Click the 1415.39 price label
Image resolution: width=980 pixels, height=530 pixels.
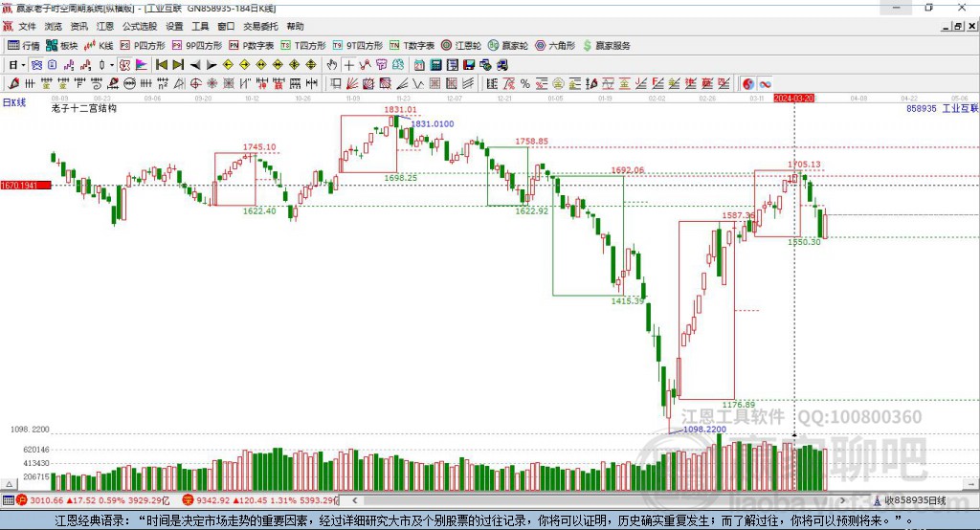coord(628,301)
